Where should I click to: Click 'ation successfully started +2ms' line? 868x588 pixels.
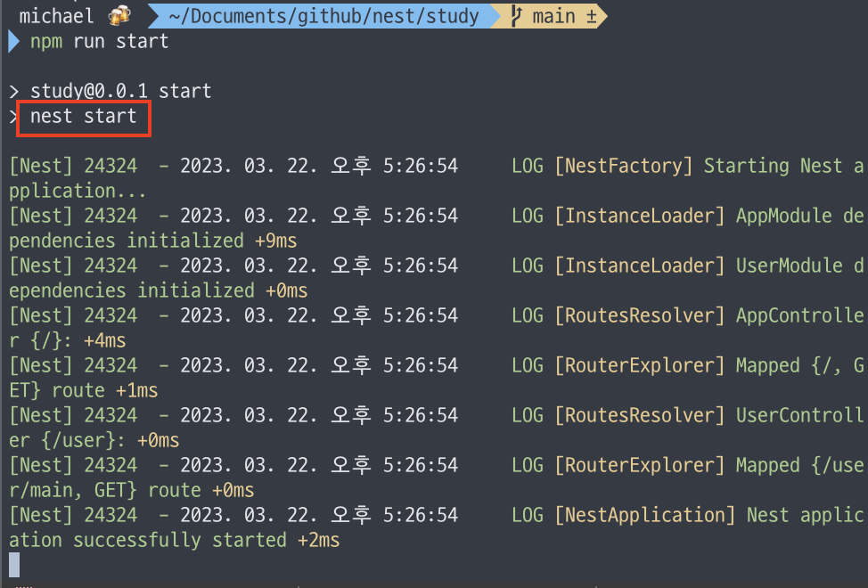pyautogui.click(x=175, y=541)
